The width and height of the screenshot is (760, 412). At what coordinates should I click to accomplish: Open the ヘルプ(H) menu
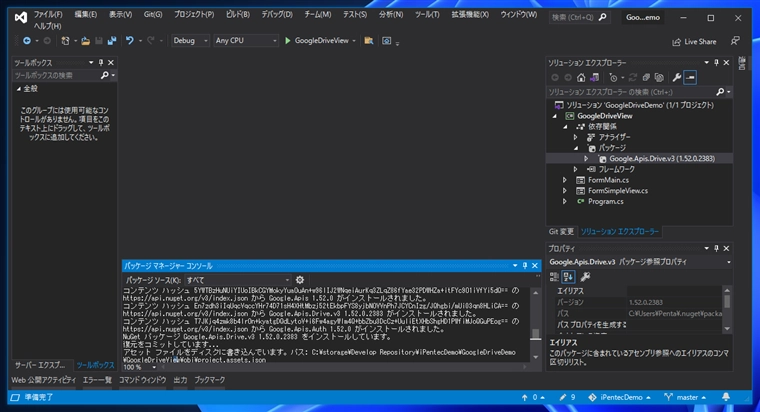48,26
